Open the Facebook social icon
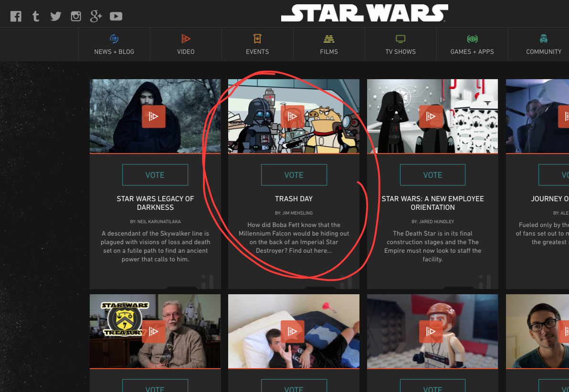The image size is (569, 392). point(16,16)
